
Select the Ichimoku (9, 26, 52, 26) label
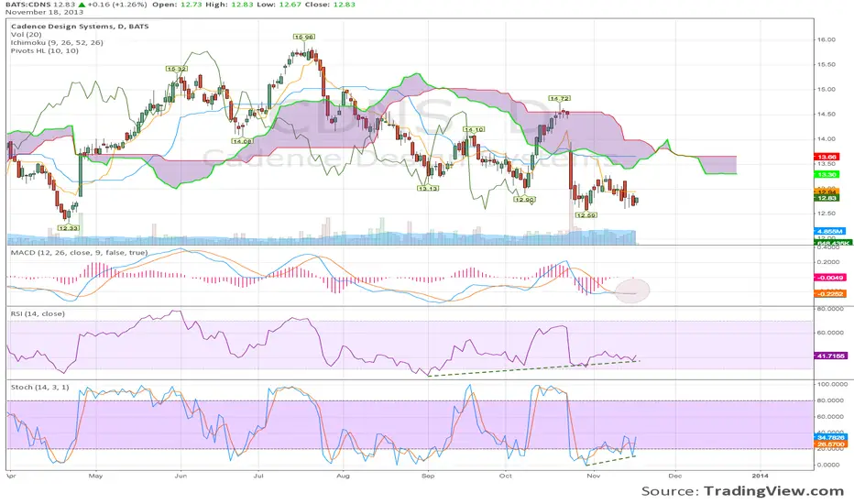pos(57,42)
